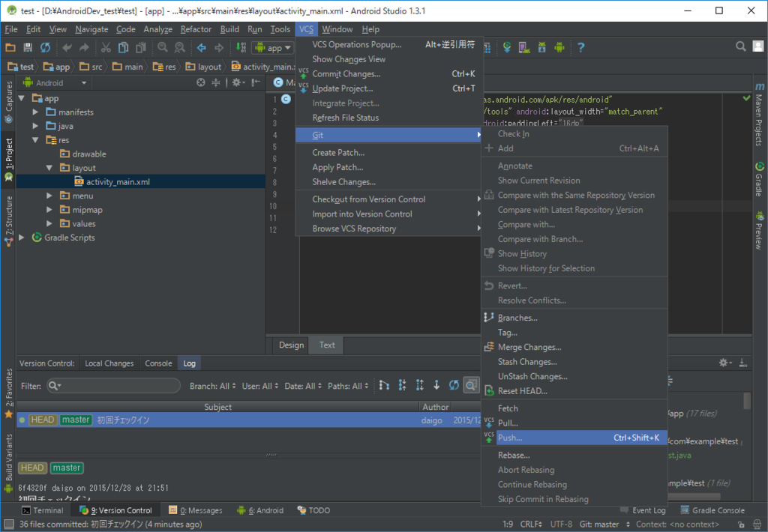Click the navigate Back arrow icon
Screen dimensions: 768x532
point(201,47)
